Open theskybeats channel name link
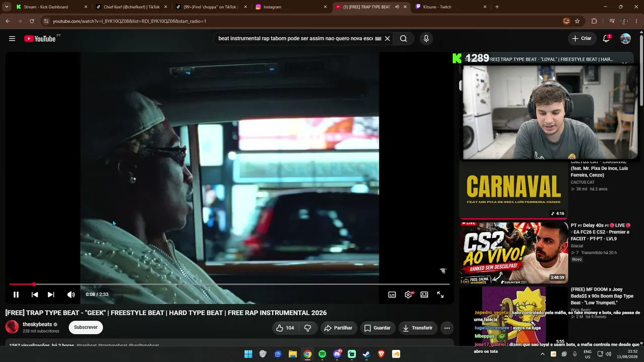Image resolution: width=644 pixels, height=362 pixels. point(37,324)
